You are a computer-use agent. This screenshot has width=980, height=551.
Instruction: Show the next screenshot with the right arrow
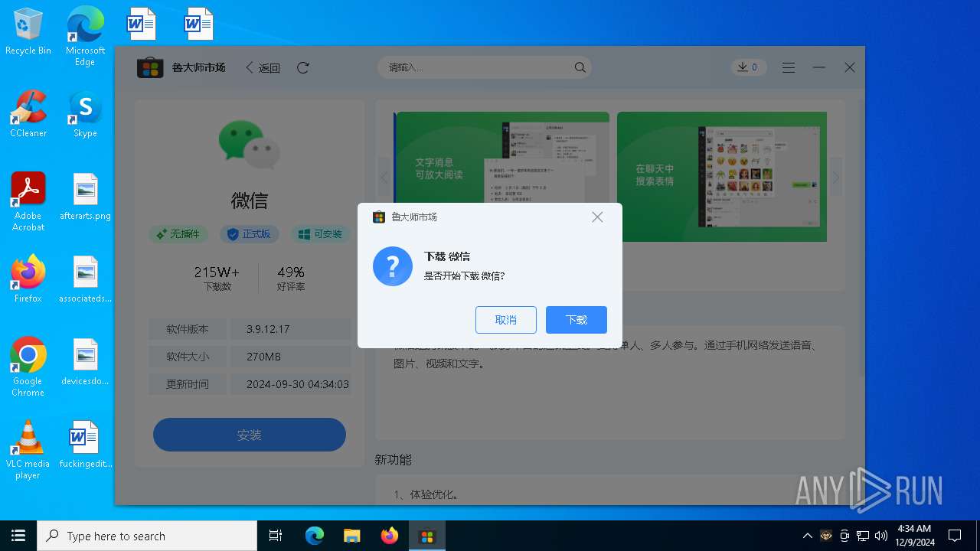836,177
